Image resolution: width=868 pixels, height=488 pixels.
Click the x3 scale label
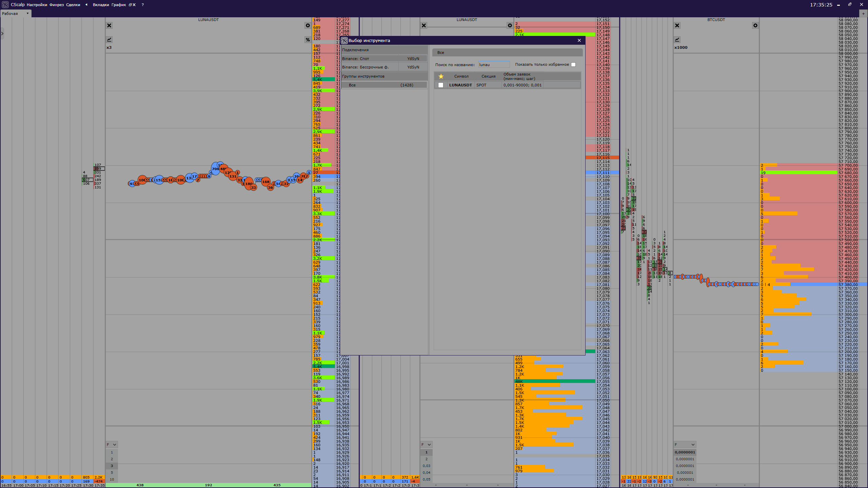tap(109, 47)
